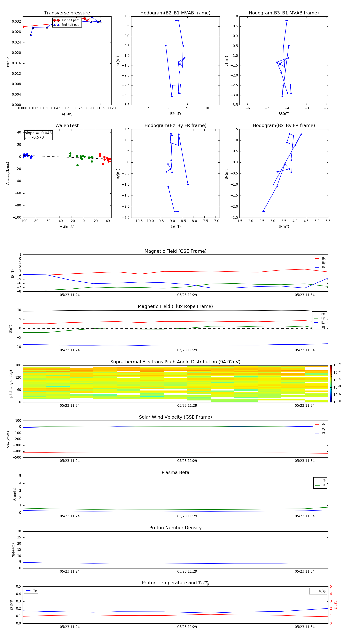Click the Magnetic Field (GSE Frame) title

pyautogui.click(x=175, y=251)
